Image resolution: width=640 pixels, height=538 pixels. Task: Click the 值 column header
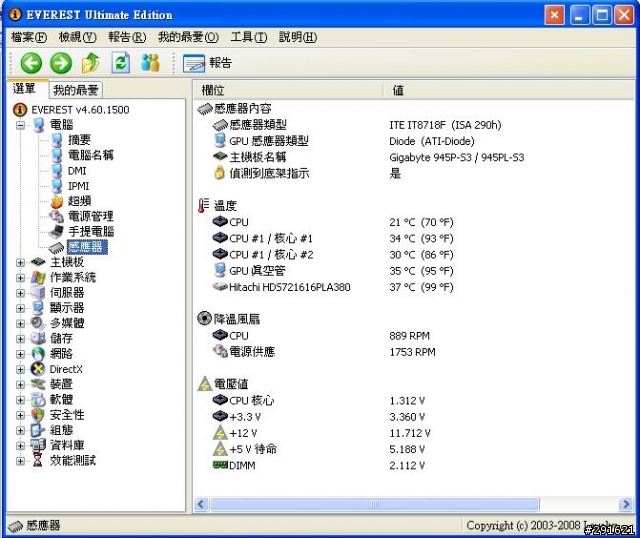509,90
